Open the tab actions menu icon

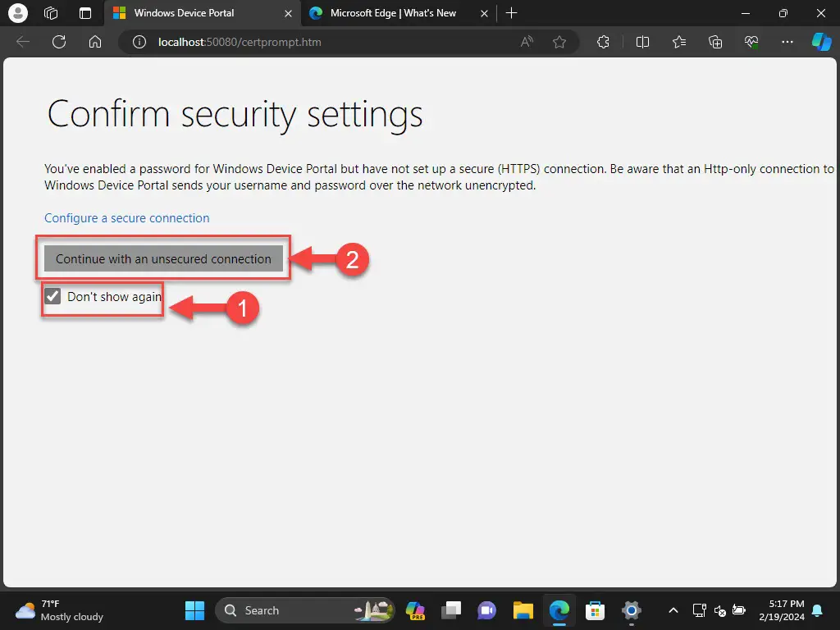coord(85,13)
